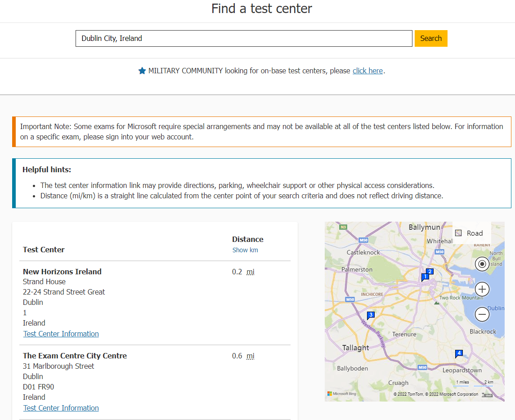Locate me on the map
The height and width of the screenshot is (420, 515).
482,264
